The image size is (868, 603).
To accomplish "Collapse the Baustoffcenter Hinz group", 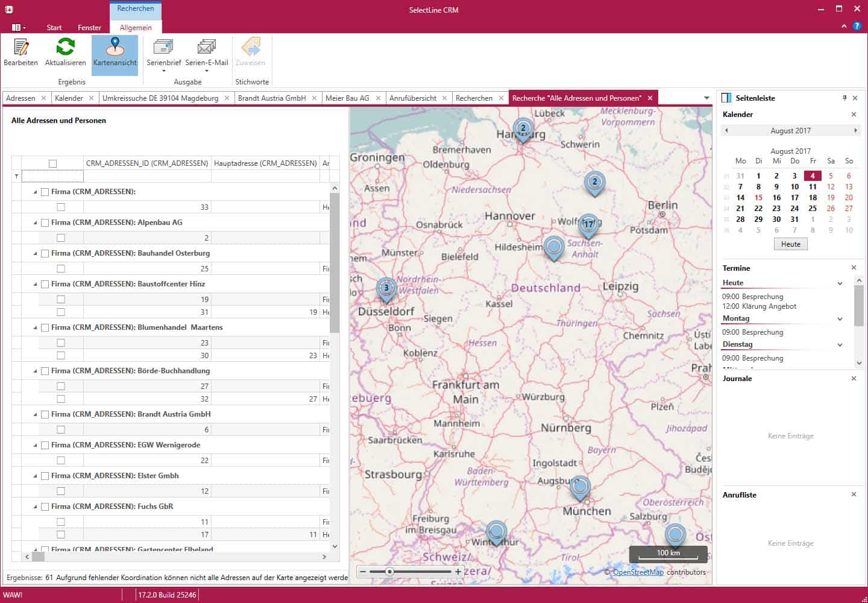I will pyautogui.click(x=35, y=284).
